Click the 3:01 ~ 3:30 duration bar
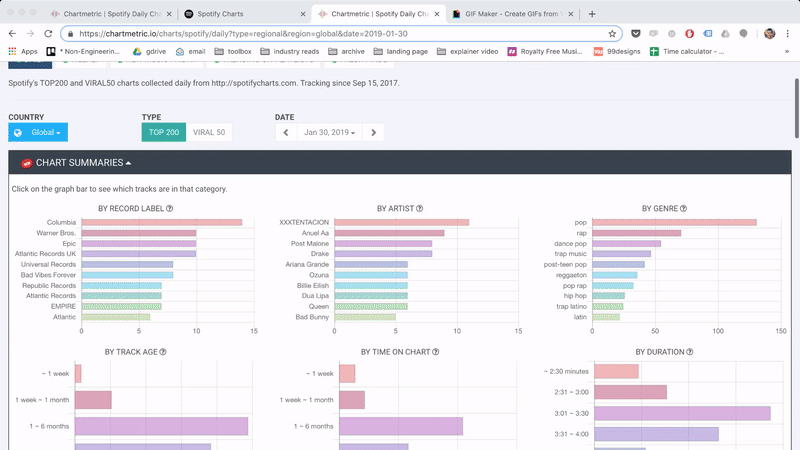This screenshot has width=800, height=450. tap(682, 413)
